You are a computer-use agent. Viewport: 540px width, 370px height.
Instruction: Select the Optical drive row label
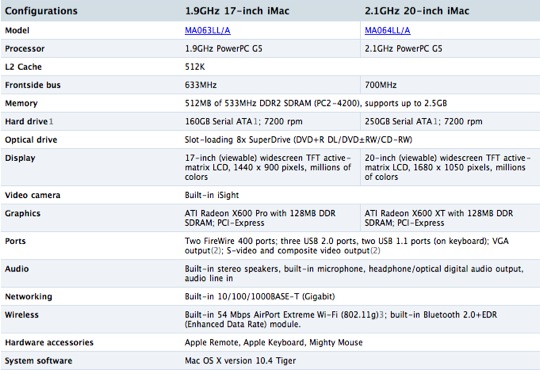[31, 140]
